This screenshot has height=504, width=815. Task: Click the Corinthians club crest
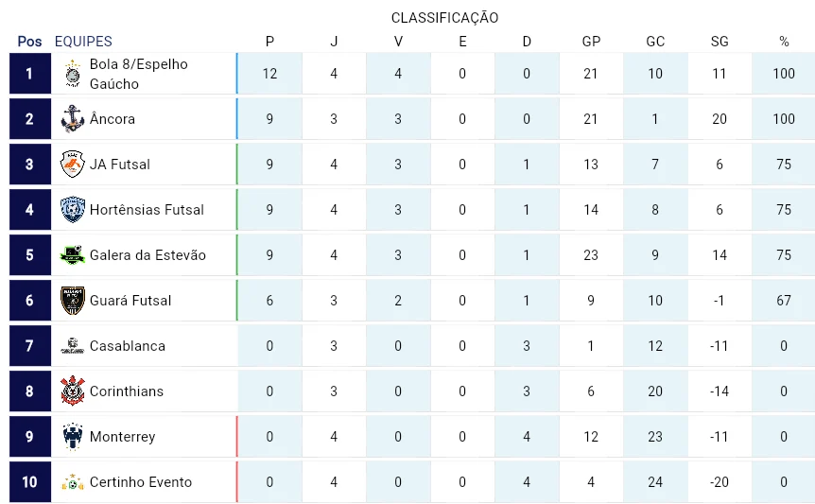[73, 391]
